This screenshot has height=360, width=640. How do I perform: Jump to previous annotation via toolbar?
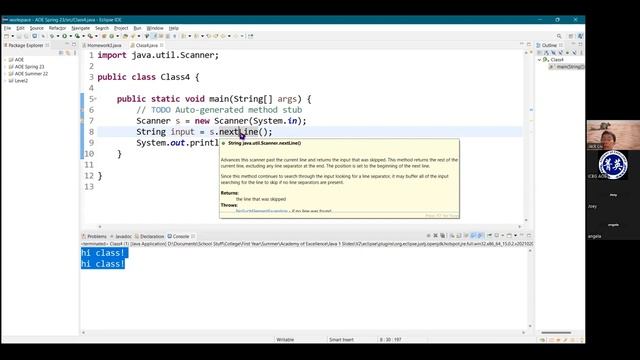197,36
